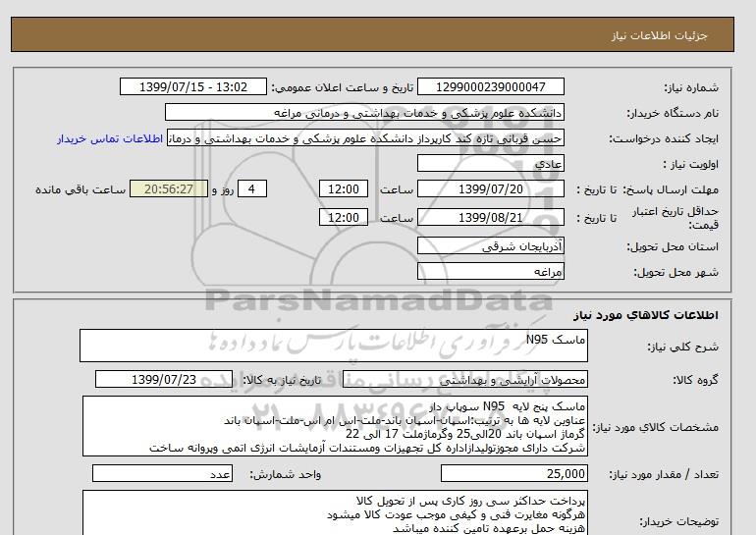Click request creator field حسن قربانی
The image size is (756, 535).
coord(365,138)
